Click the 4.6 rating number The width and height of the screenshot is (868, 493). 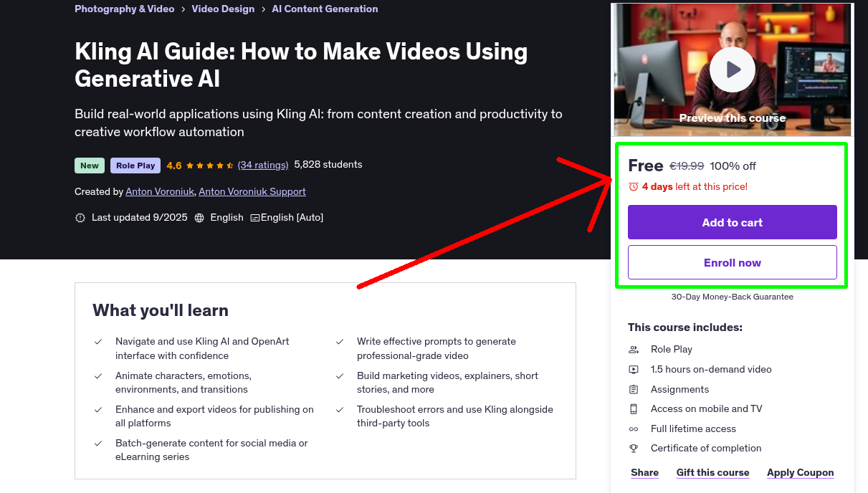pyautogui.click(x=174, y=166)
